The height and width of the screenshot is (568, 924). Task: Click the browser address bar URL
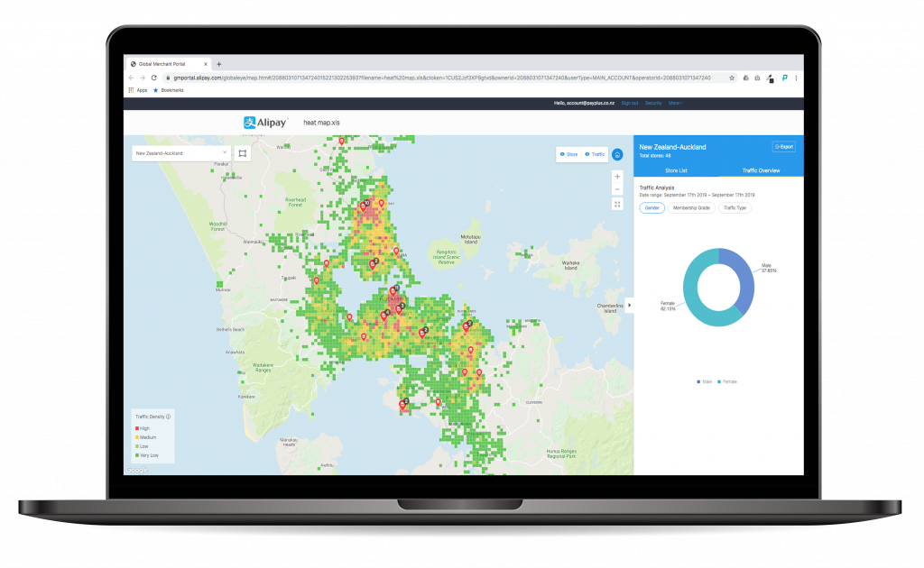pos(442,78)
